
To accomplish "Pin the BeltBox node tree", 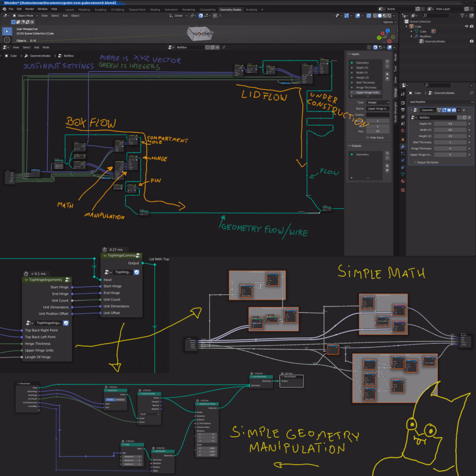I will click(224, 47).
